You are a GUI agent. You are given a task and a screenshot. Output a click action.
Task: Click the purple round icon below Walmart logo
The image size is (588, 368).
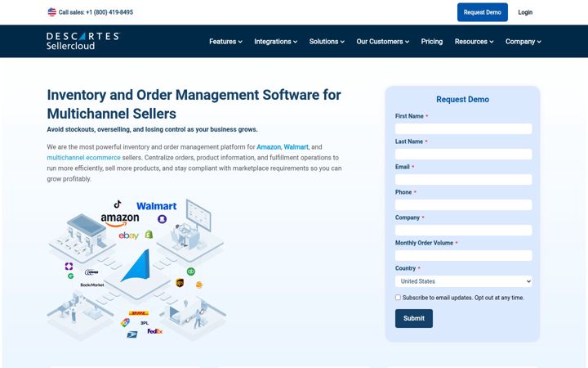[162, 219]
